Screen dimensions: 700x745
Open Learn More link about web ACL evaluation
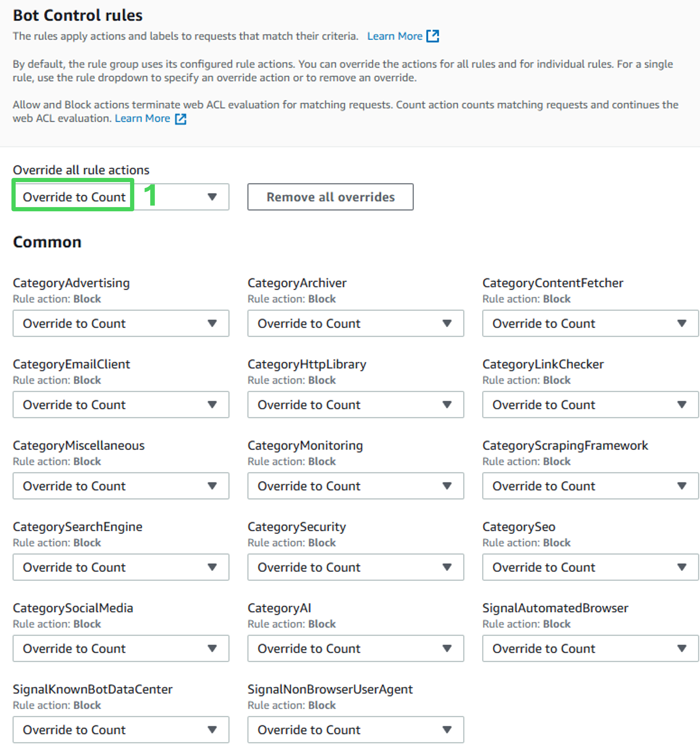(142, 118)
